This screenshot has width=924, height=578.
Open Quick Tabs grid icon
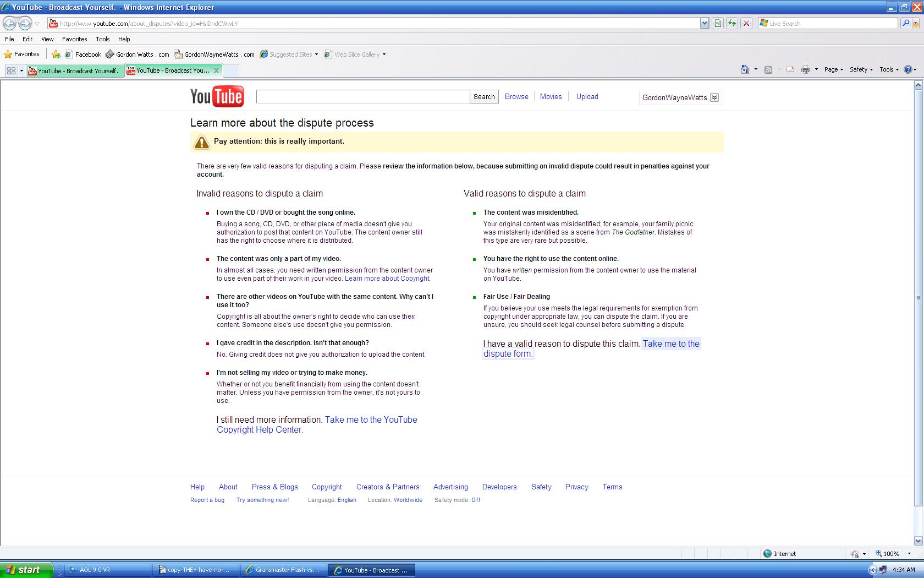click(11, 70)
